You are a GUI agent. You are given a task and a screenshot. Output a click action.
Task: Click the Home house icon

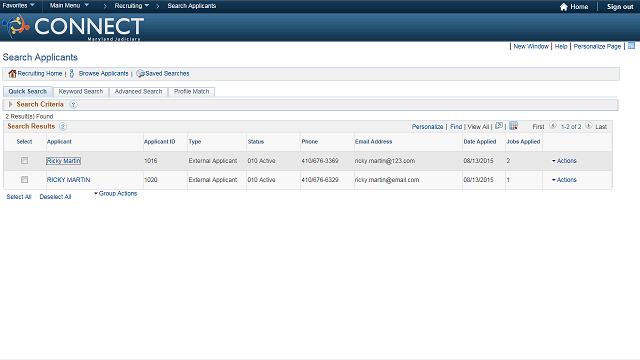tap(564, 7)
